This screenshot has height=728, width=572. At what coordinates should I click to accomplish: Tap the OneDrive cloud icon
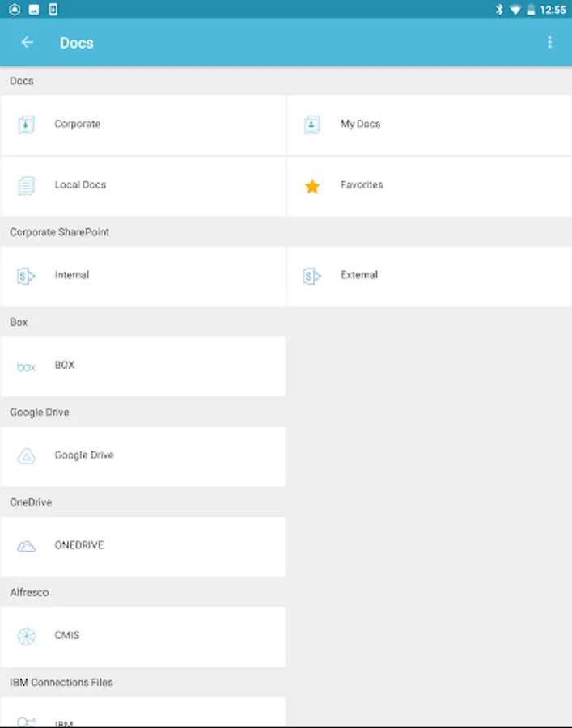pyautogui.click(x=26, y=546)
